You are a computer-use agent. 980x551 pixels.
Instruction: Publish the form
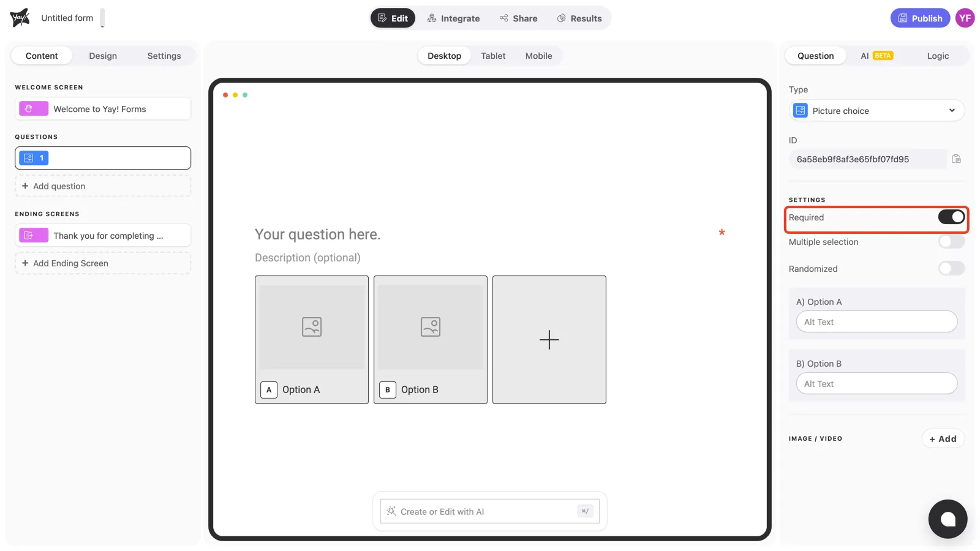pyautogui.click(x=920, y=18)
